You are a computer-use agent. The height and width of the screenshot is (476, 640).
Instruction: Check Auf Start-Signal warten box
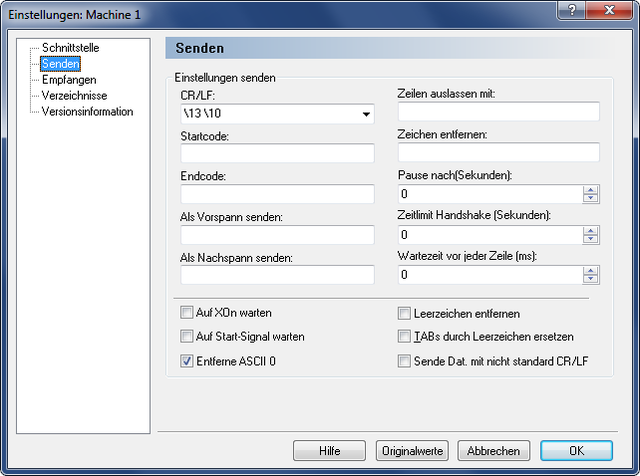click(187, 336)
